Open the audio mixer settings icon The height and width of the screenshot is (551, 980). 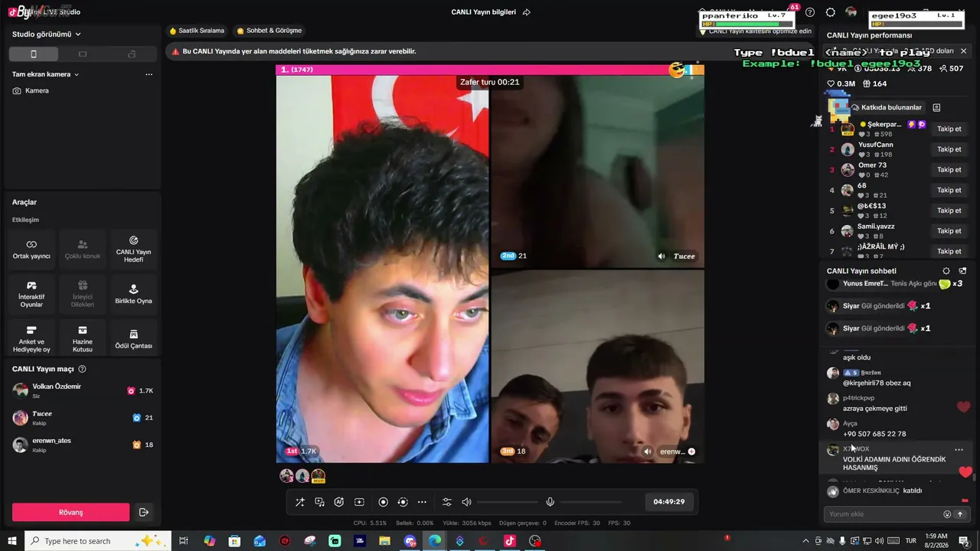pos(447,502)
